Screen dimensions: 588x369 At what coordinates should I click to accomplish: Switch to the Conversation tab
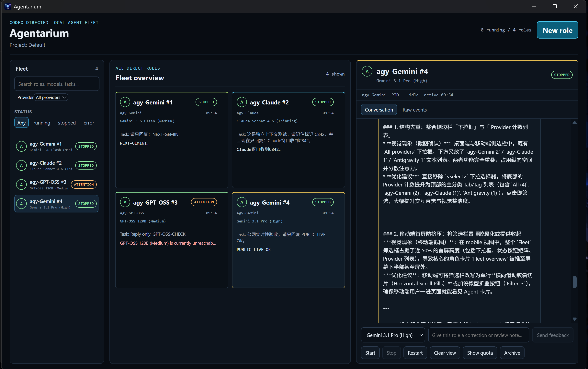pos(379,110)
